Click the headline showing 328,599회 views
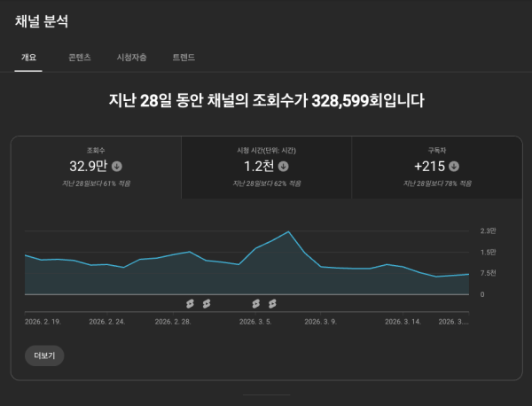 266,101
